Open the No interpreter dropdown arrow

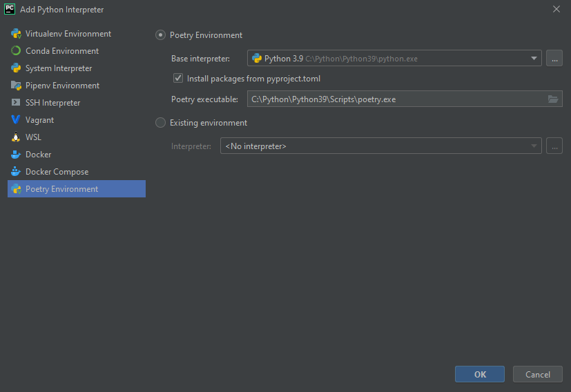point(534,146)
